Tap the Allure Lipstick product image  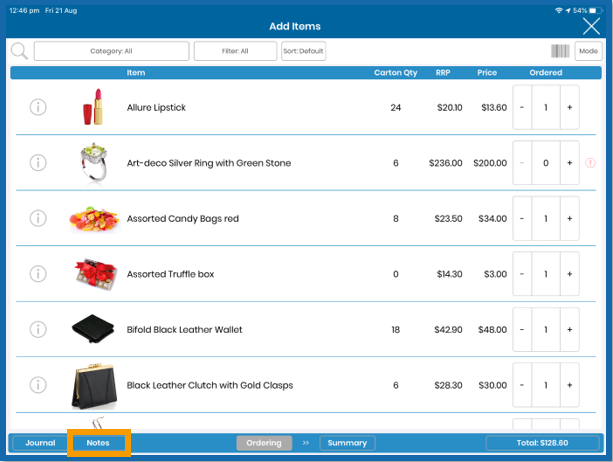click(93, 107)
